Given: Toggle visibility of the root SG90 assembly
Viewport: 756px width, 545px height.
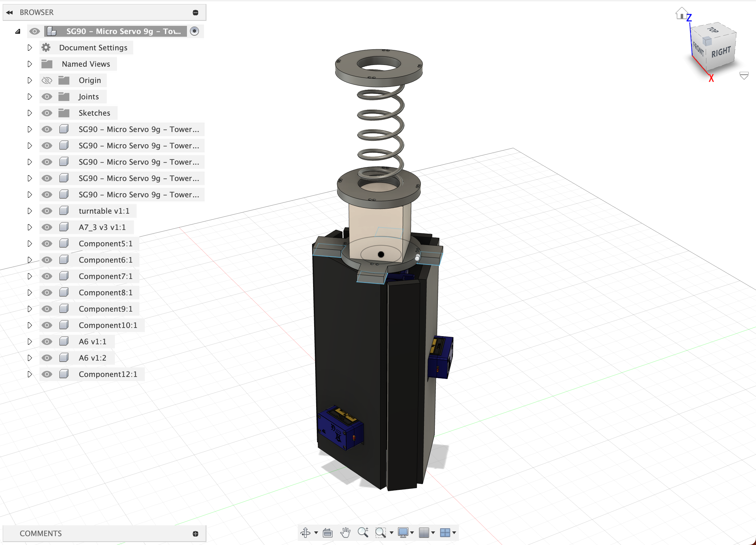Looking at the screenshot, I should (x=34, y=31).
